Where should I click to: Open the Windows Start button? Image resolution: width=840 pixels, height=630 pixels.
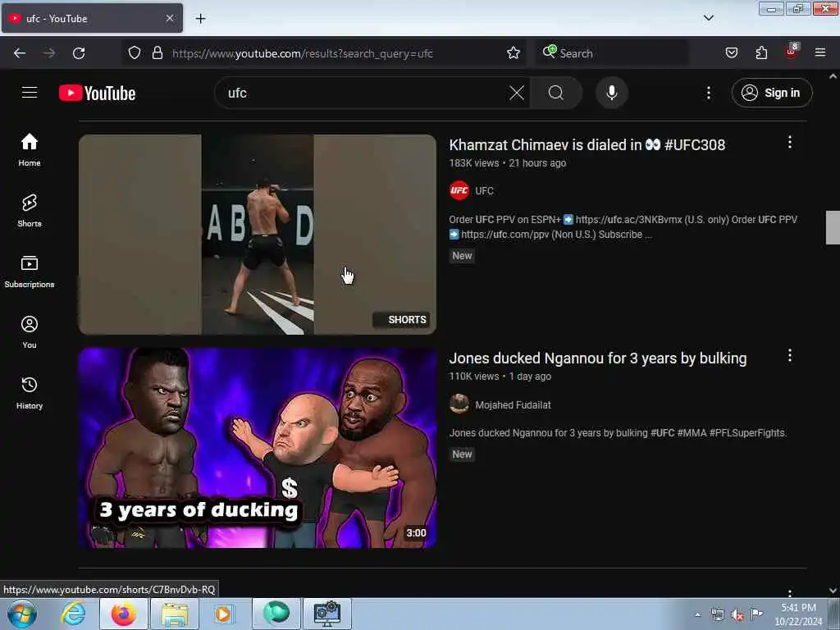22,614
